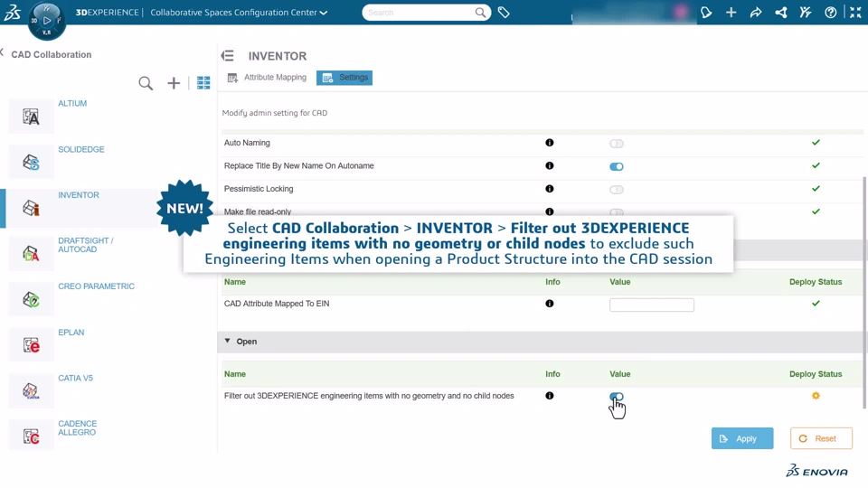Open the tag icon next to search
The image size is (868, 488).
[x=504, y=12]
